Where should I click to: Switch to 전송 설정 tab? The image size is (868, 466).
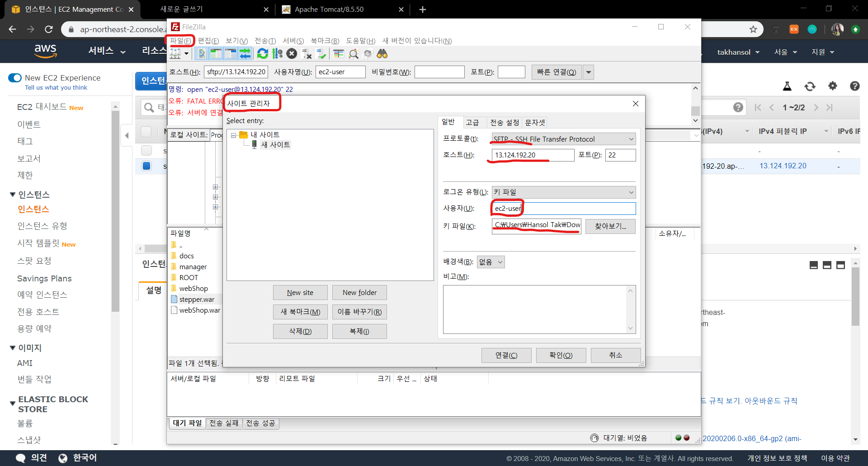pos(505,123)
